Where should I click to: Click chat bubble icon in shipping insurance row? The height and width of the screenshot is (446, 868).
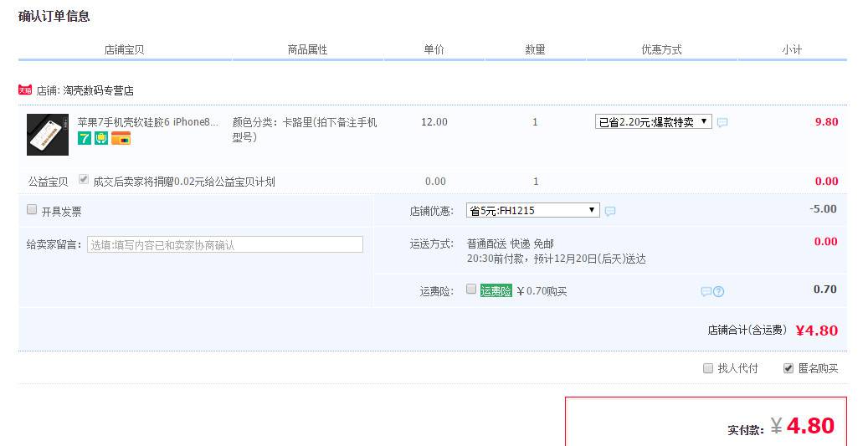point(706,291)
